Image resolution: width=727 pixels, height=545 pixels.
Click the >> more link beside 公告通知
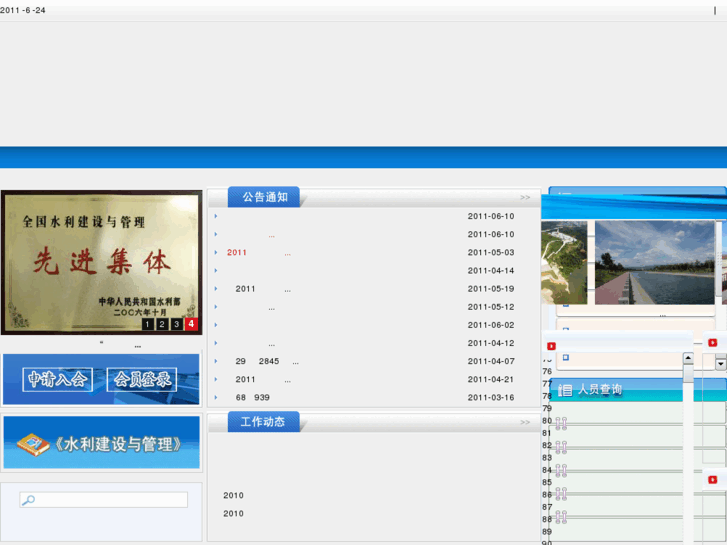[x=525, y=198]
